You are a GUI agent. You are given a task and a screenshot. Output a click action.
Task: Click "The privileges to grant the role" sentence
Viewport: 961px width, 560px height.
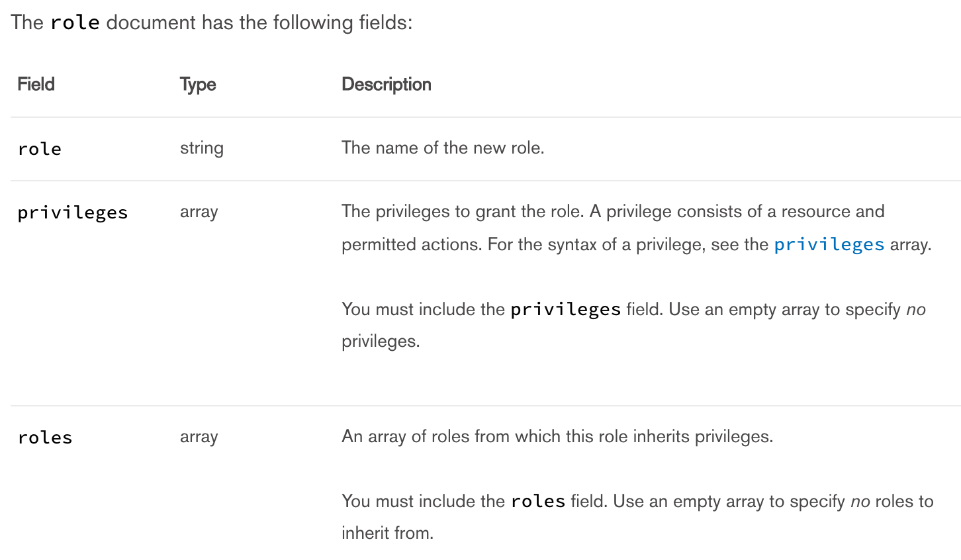[x=462, y=212]
